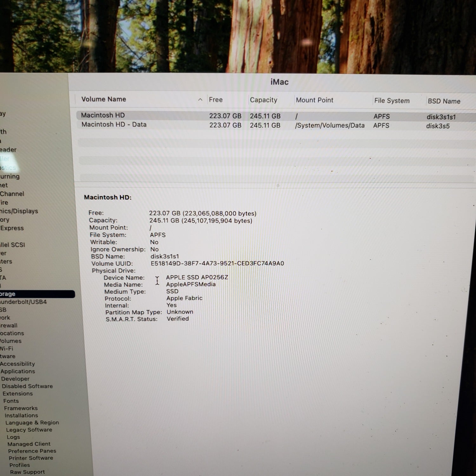Screen dimensions: 476x476
Task: Select the Macintosh HD volume row
Action: tap(275, 116)
